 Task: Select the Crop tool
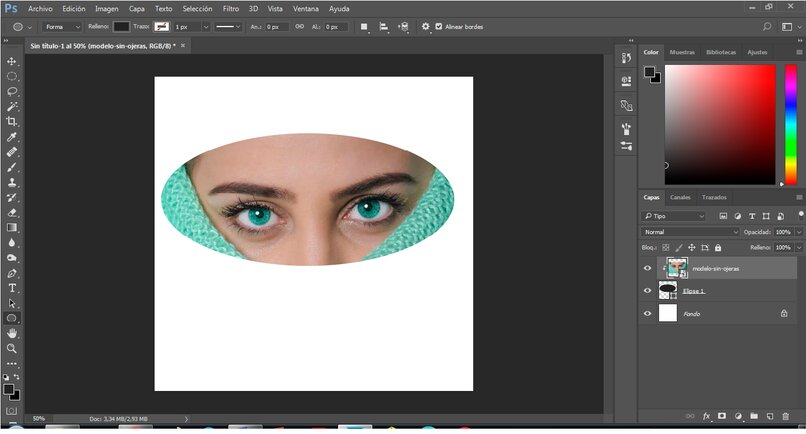coord(12,121)
